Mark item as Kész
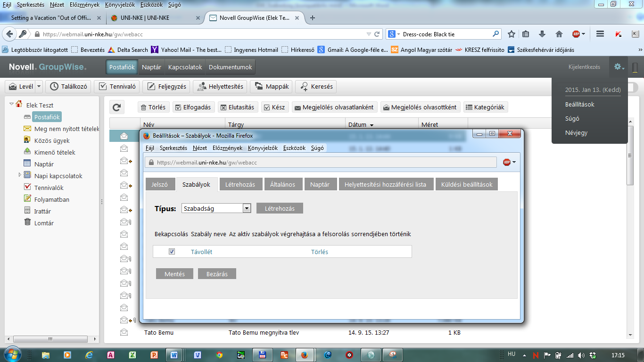Screen dimensions: 644x362 (x=274, y=107)
